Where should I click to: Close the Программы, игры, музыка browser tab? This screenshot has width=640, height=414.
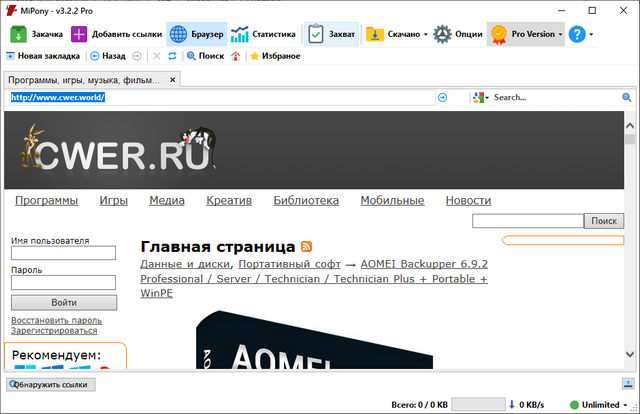tap(172, 79)
